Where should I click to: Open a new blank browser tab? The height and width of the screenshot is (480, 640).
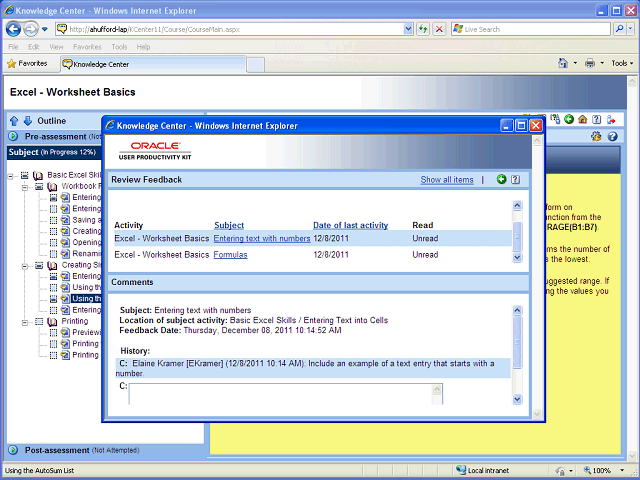pos(256,65)
